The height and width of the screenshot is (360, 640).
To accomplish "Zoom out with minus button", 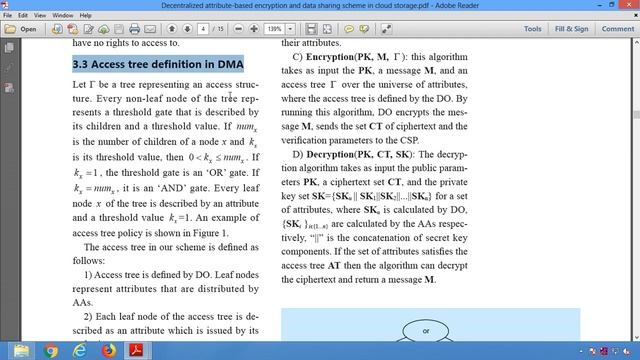I will (239, 29).
